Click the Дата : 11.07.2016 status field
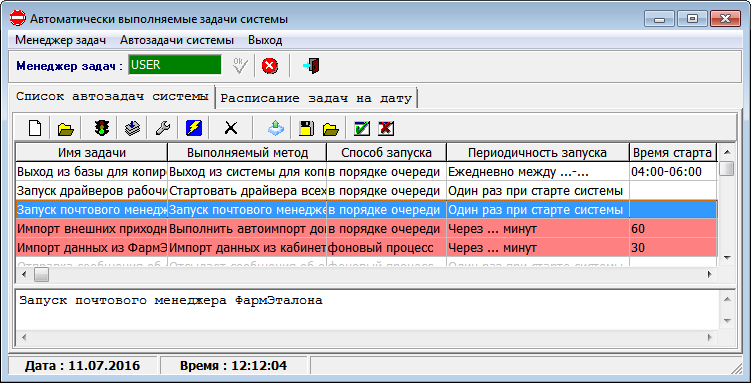 point(82,366)
